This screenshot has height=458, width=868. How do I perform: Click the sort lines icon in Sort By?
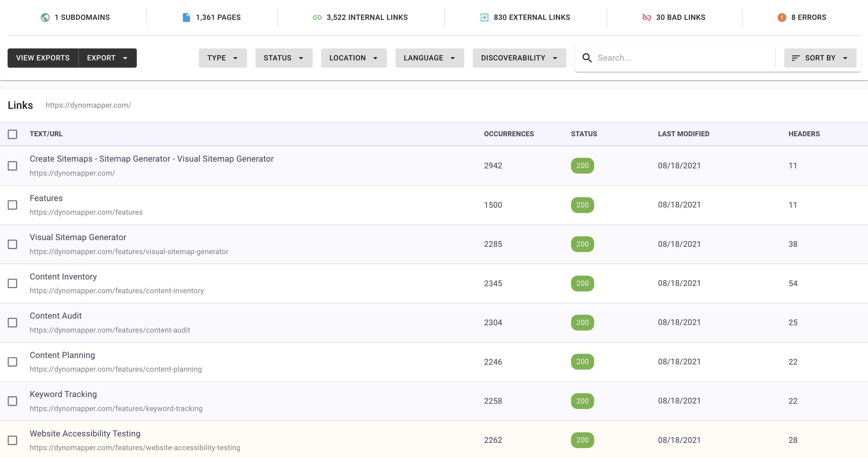point(796,58)
